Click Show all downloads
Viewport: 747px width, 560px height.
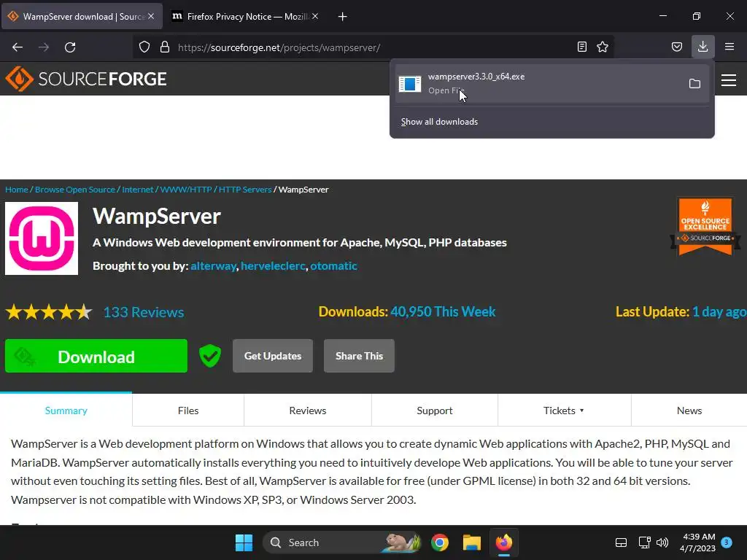tap(439, 122)
